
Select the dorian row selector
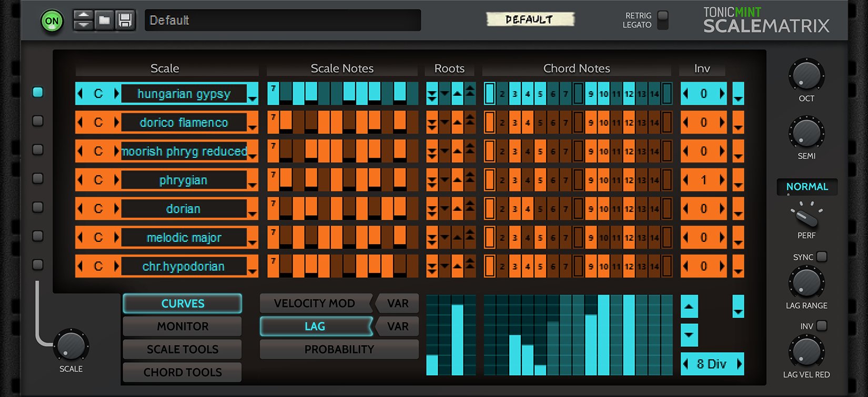pos(38,207)
